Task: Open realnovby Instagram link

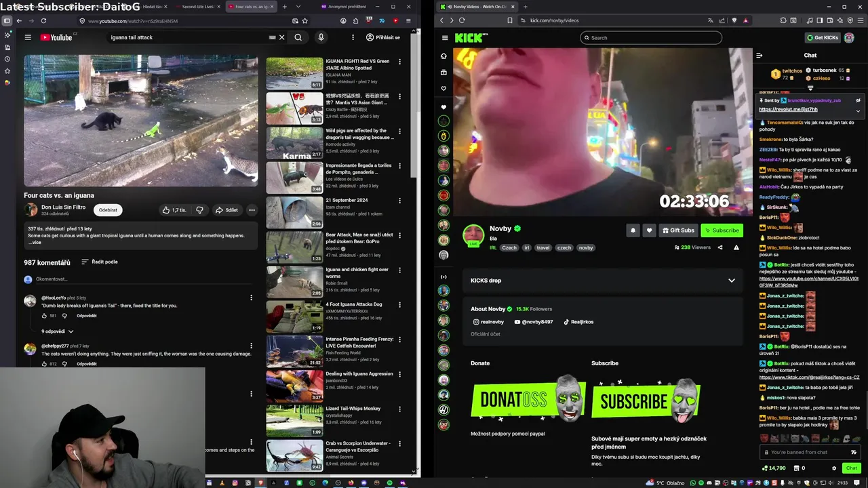Action: [488, 322]
